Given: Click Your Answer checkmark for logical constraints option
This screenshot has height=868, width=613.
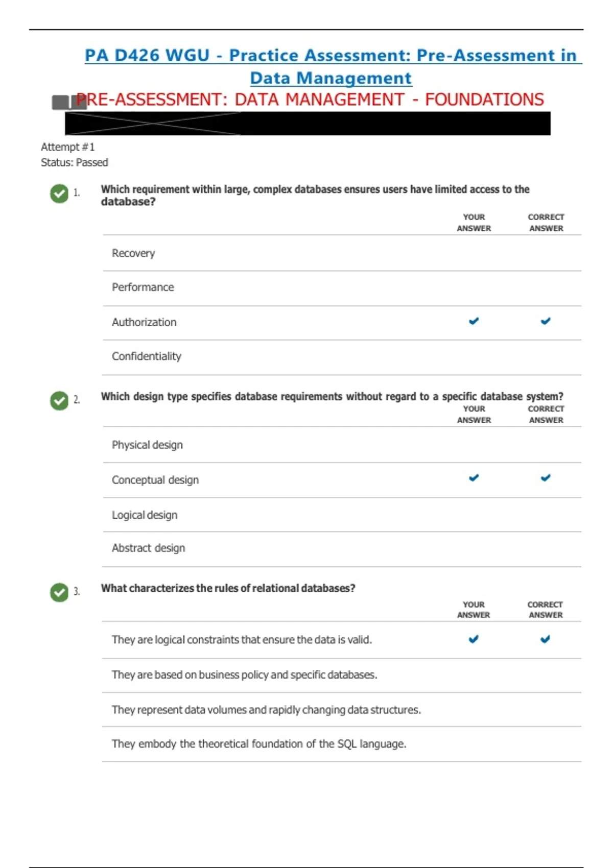Looking at the screenshot, I should pos(474,639).
